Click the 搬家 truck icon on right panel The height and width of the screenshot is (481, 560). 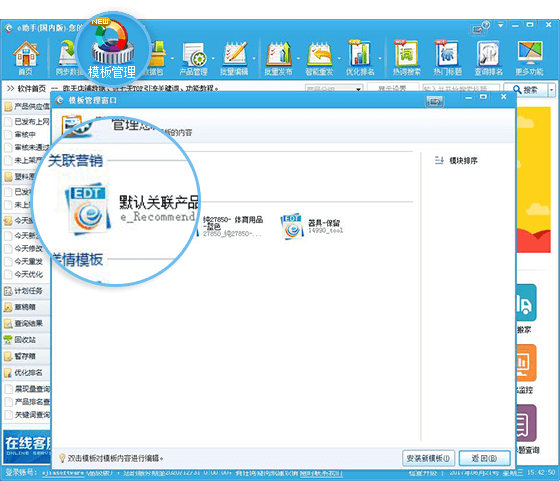pos(526,302)
